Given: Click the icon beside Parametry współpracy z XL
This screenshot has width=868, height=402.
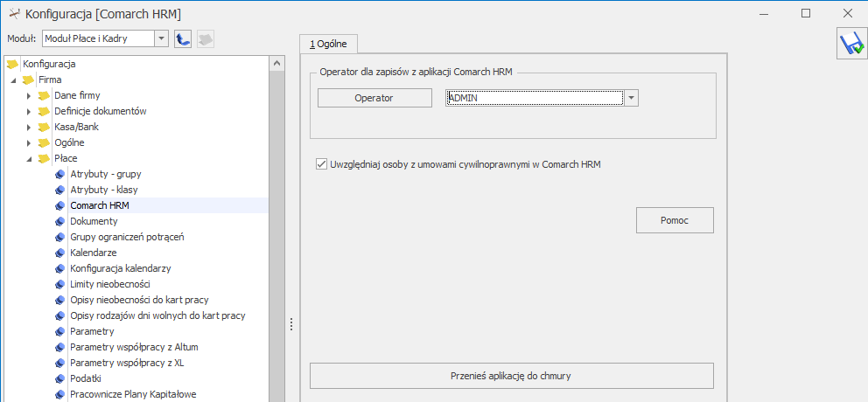Looking at the screenshot, I should pos(59,363).
